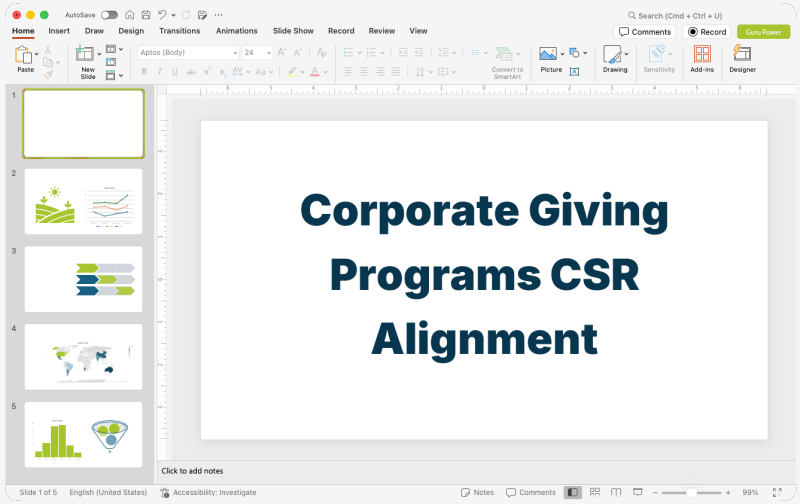The height and width of the screenshot is (504, 800).
Task: Toggle Subscript formatting
Action: coord(222,72)
